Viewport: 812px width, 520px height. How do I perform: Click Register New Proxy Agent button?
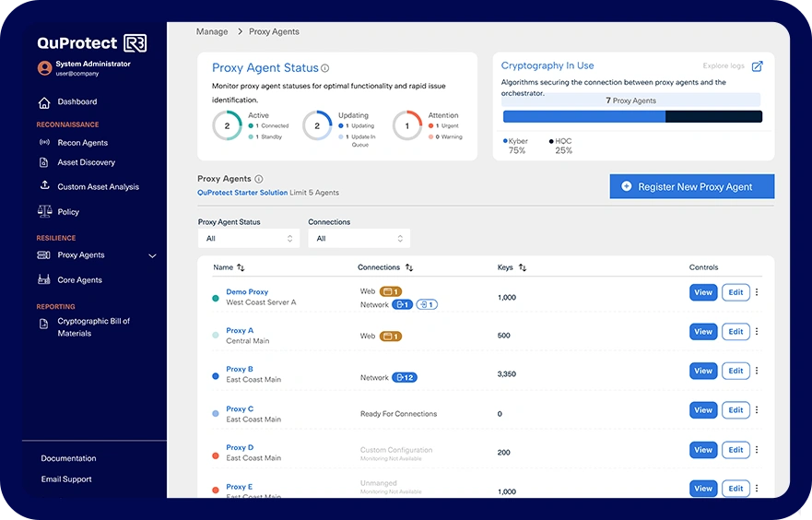tap(692, 186)
